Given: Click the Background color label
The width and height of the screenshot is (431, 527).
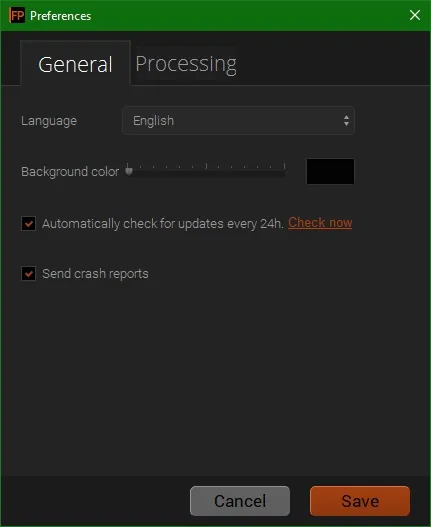Looking at the screenshot, I should click(70, 171).
